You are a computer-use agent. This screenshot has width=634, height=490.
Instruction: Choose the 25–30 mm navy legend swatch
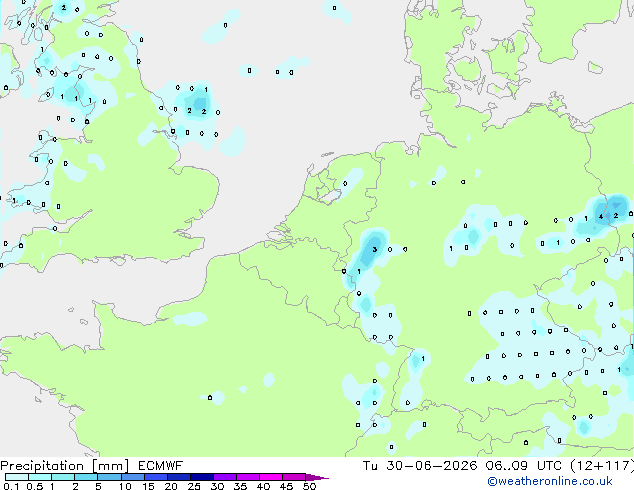[x=202, y=477]
